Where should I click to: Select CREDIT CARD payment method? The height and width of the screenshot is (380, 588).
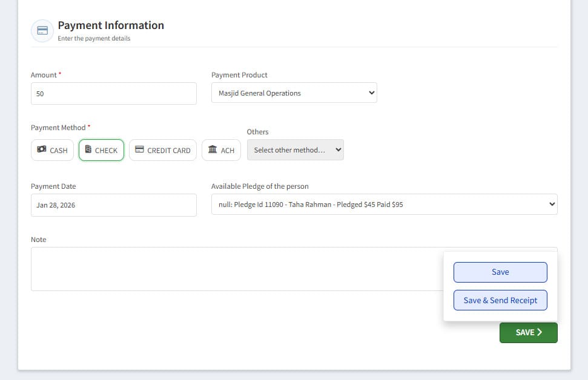(163, 150)
